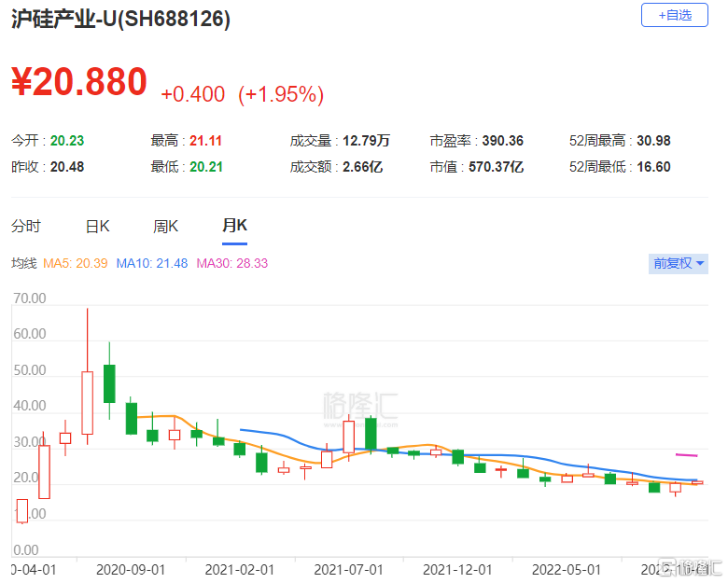This screenshot has height=583, width=728.
Task: Click the 今开 value 20.23
Action: point(67,141)
